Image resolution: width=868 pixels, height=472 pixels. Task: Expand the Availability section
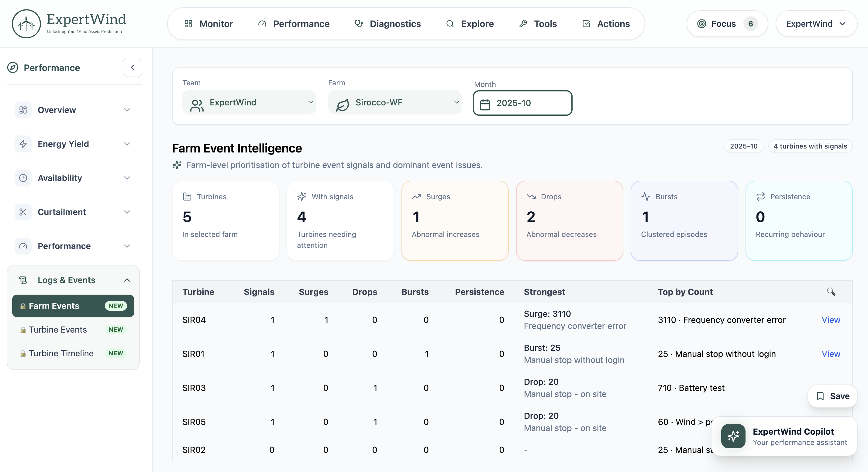click(x=127, y=178)
